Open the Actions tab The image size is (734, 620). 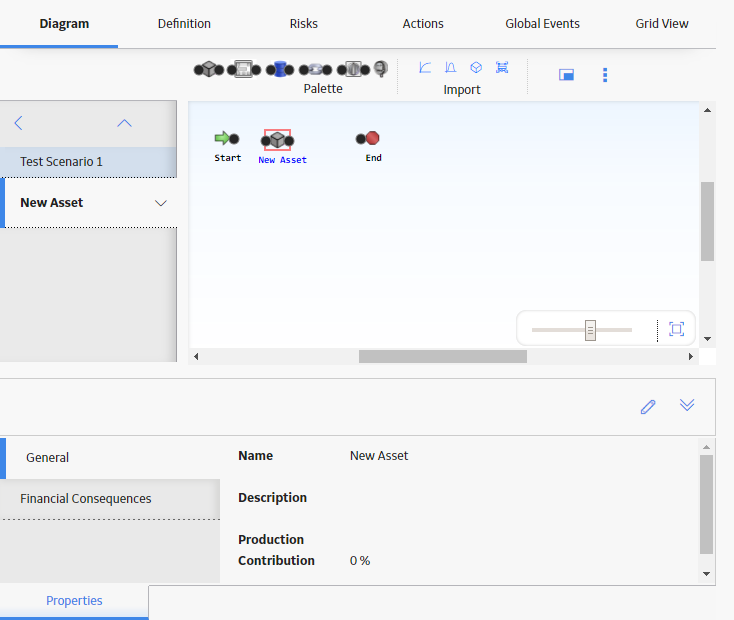click(423, 23)
